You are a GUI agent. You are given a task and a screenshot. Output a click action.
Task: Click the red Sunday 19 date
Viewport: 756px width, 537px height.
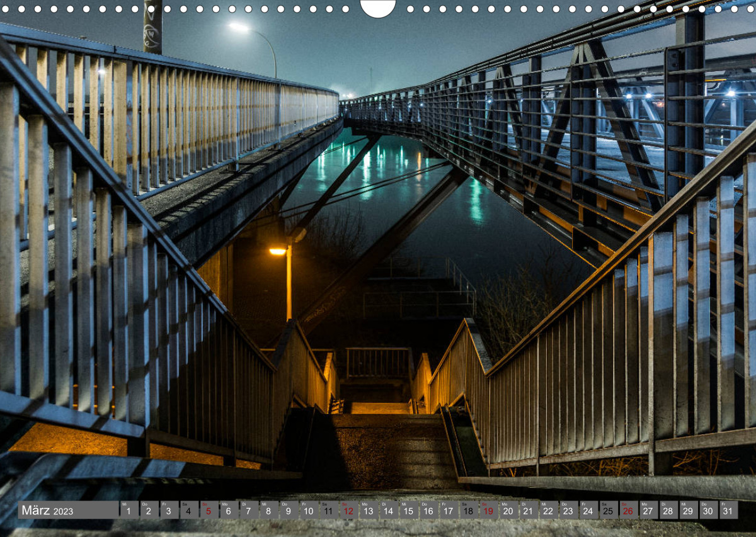coord(488,511)
